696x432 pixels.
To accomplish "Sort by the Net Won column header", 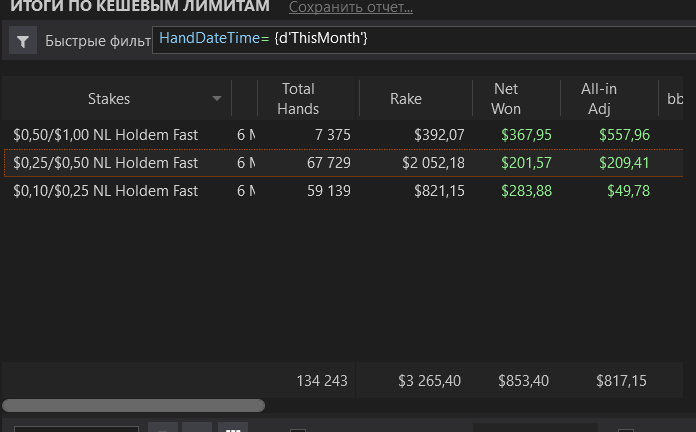I will coord(506,99).
